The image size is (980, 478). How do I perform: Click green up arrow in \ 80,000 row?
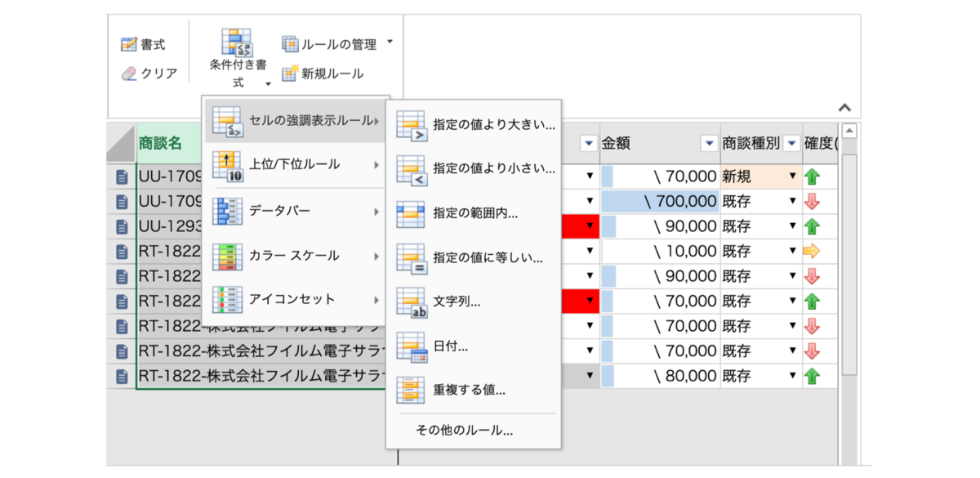tap(812, 377)
